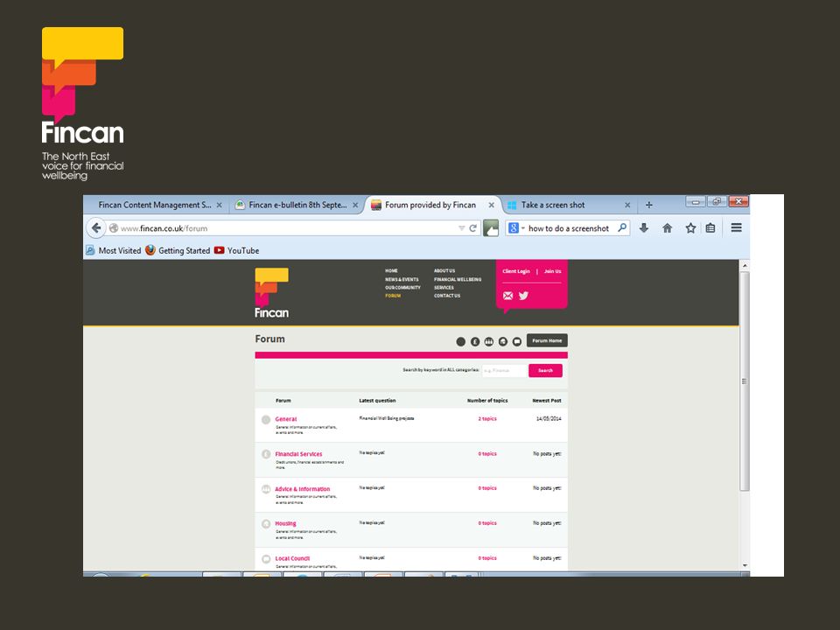Click the grey icon beside Advice & Information
This screenshot has height=630, width=840.
pyautogui.click(x=266, y=489)
